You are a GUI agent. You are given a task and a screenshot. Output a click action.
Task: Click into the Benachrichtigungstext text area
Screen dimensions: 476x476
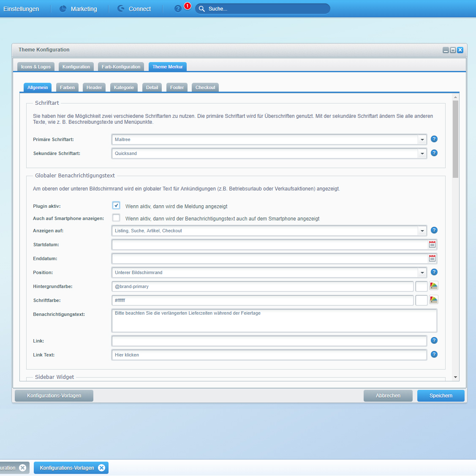click(x=274, y=321)
